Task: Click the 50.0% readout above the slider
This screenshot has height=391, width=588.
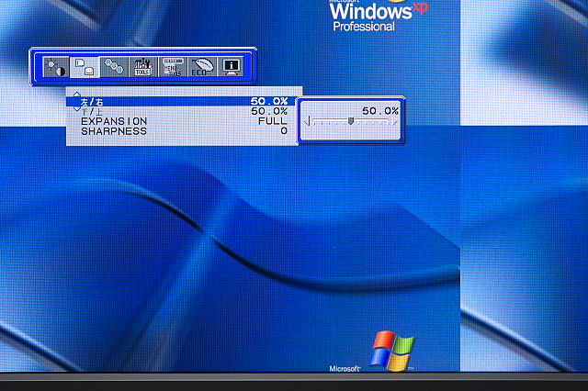Action: pyautogui.click(x=379, y=110)
